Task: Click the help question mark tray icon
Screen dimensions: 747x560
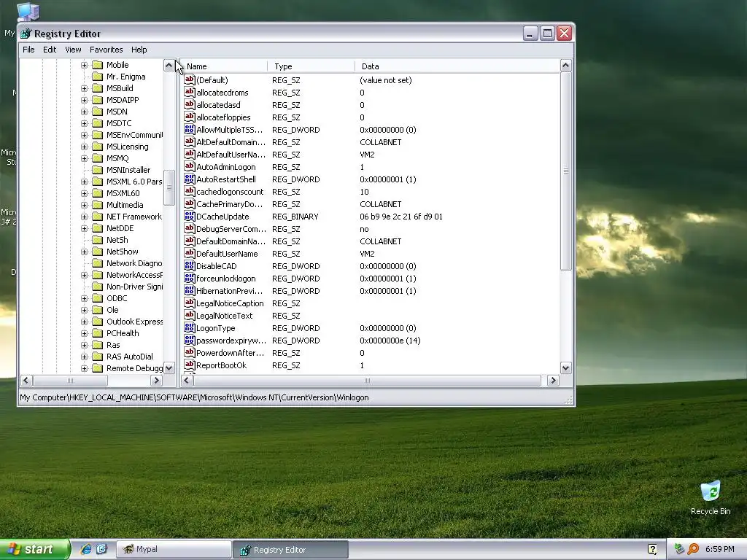Action: [652, 549]
